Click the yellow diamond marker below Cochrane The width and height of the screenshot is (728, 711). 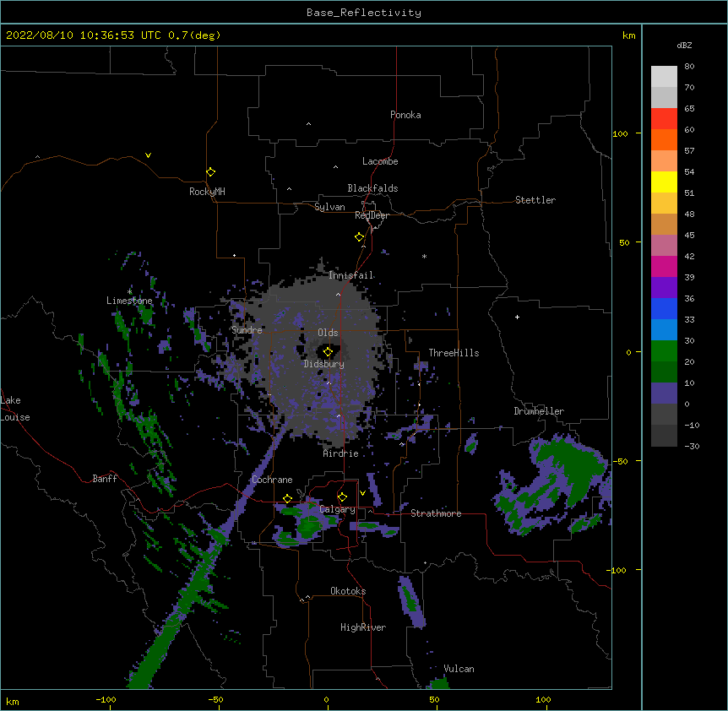point(287,498)
